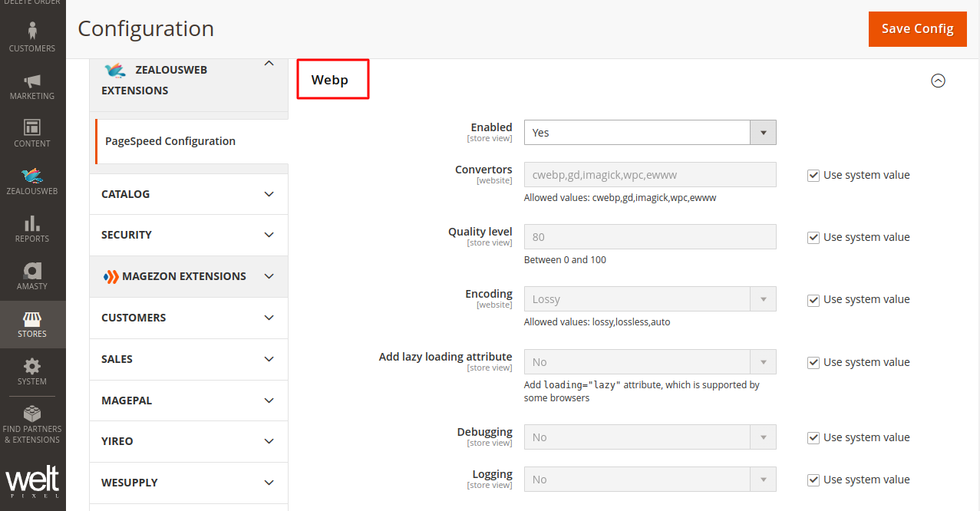The image size is (980, 511).
Task: Open the System gear menu
Action: pyautogui.click(x=32, y=371)
